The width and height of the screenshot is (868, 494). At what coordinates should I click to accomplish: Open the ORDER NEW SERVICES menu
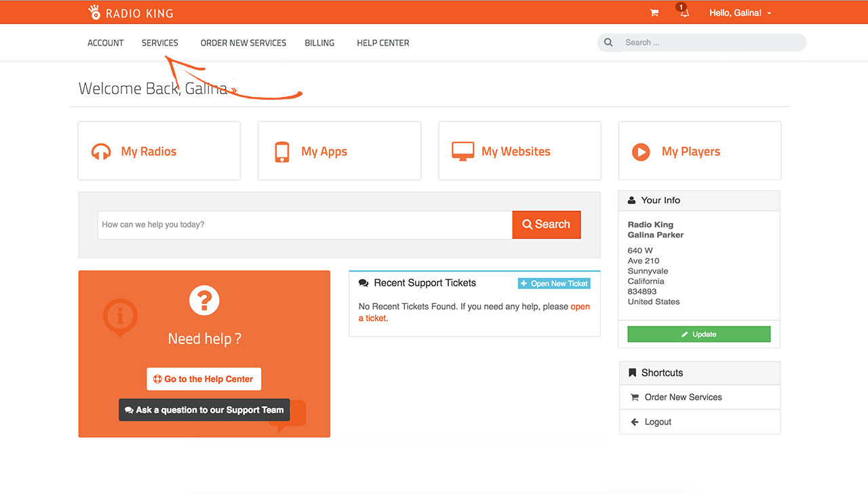243,43
